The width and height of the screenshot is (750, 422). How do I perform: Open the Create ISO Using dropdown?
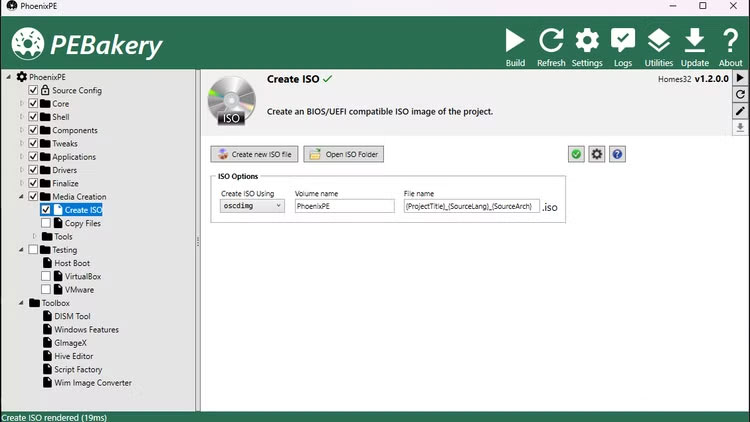pos(252,206)
